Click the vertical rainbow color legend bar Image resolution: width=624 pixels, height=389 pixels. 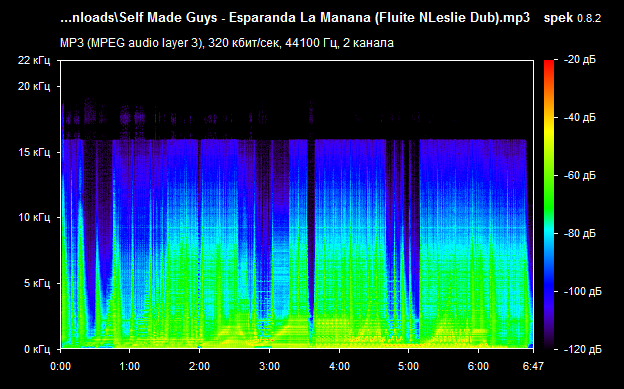click(549, 205)
